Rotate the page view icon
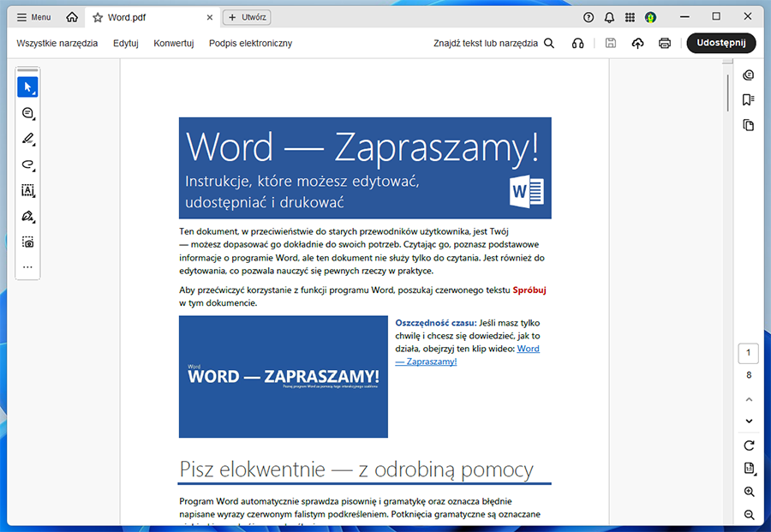Screen dimensions: 771x532 point(749,445)
